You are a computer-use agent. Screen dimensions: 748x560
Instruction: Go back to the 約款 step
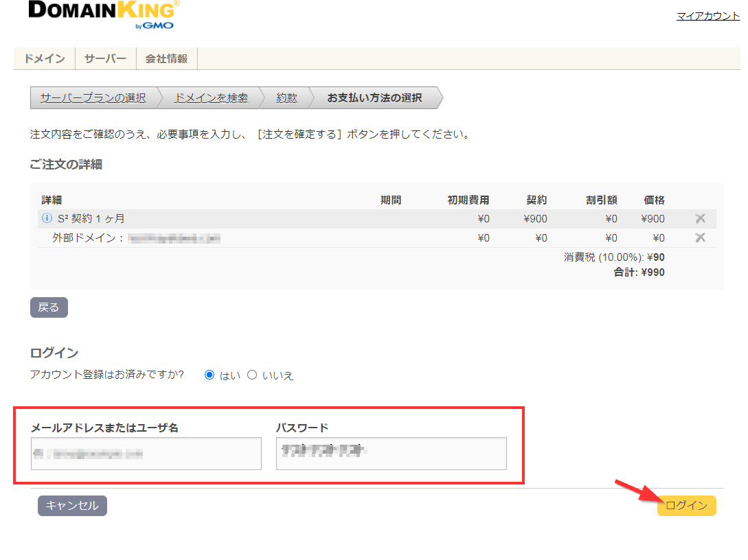point(286,98)
